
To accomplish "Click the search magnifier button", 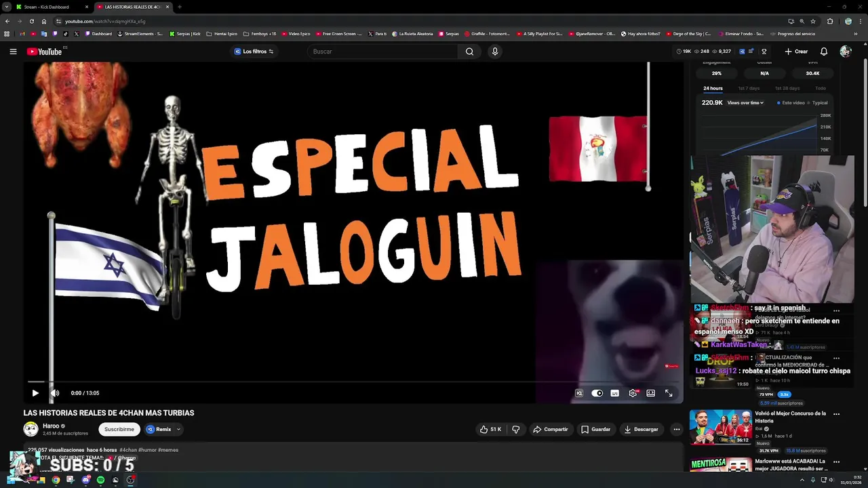I will click(469, 52).
